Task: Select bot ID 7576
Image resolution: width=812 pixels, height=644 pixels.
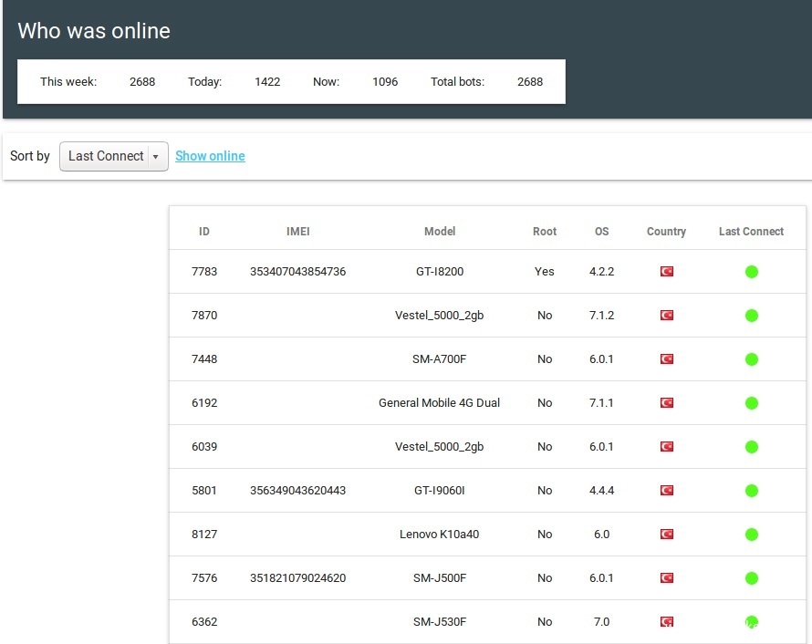Action: [204, 577]
